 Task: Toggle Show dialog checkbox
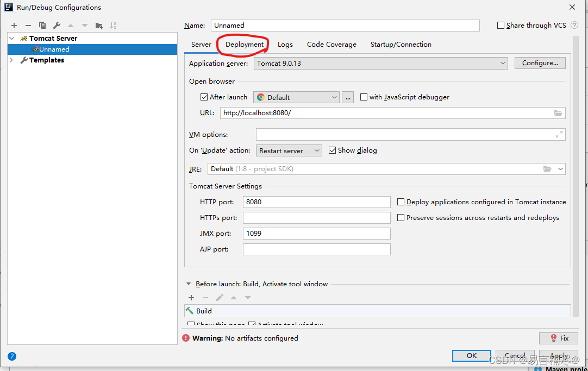pyautogui.click(x=332, y=150)
